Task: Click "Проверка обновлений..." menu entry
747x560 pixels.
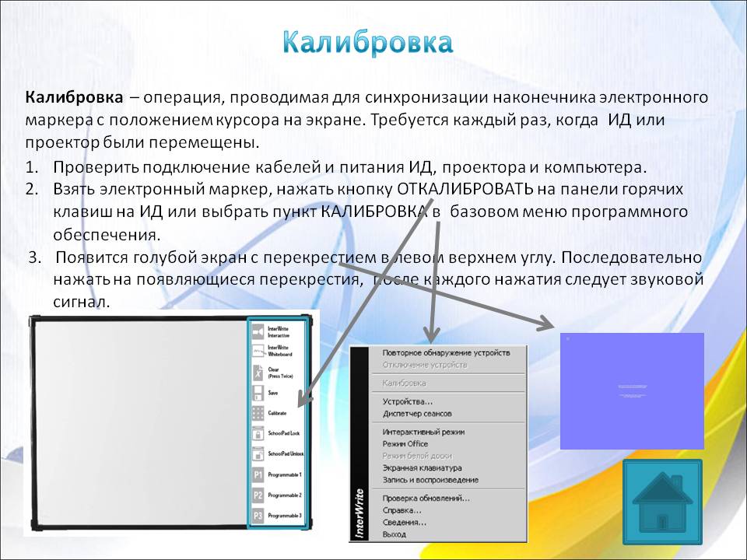Action: click(x=426, y=498)
